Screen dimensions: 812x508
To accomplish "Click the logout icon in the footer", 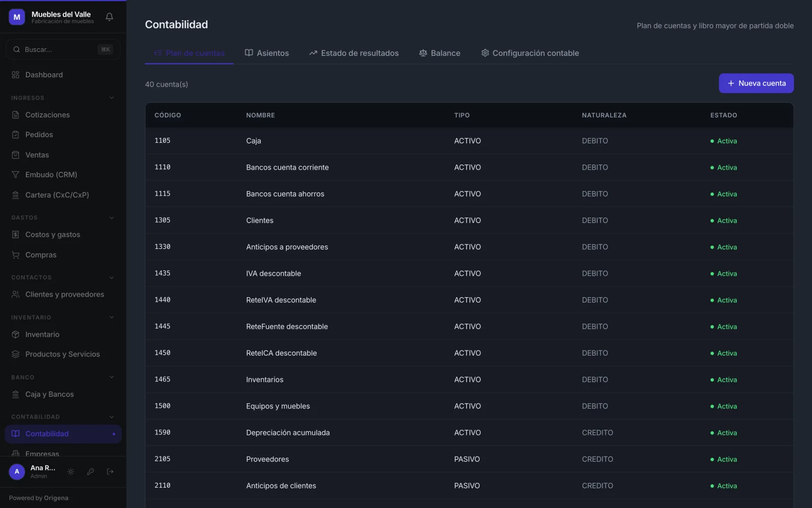I will 110,472.
